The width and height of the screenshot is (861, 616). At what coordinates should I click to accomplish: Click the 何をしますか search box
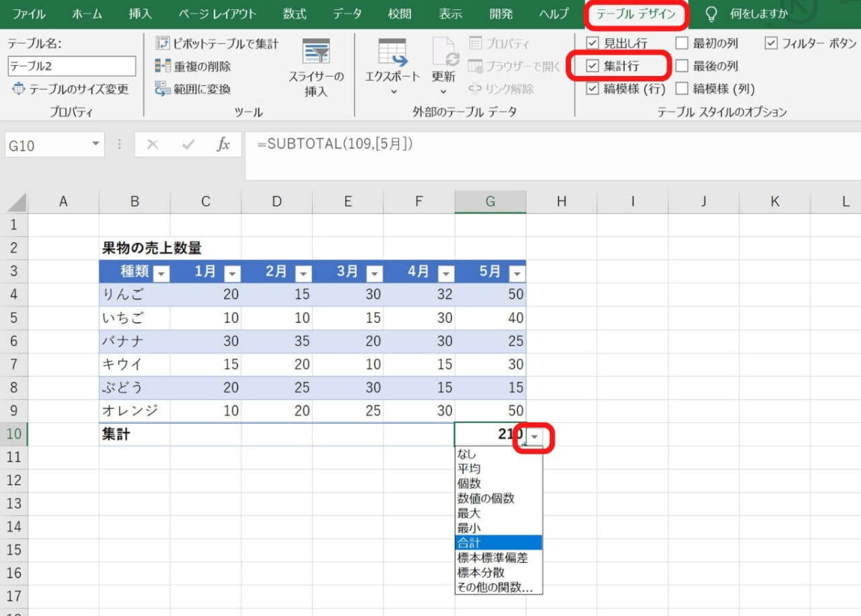pyautogui.click(x=759, y=14)
